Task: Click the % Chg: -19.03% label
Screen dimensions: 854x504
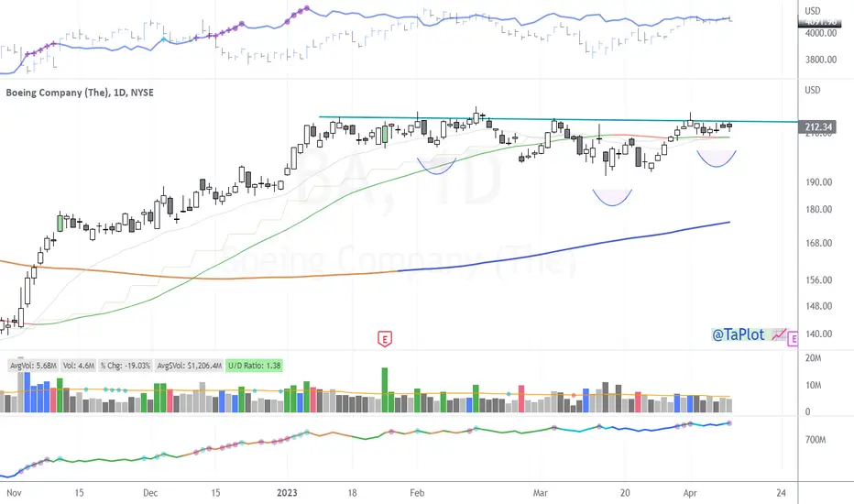Action: point(126,366)
